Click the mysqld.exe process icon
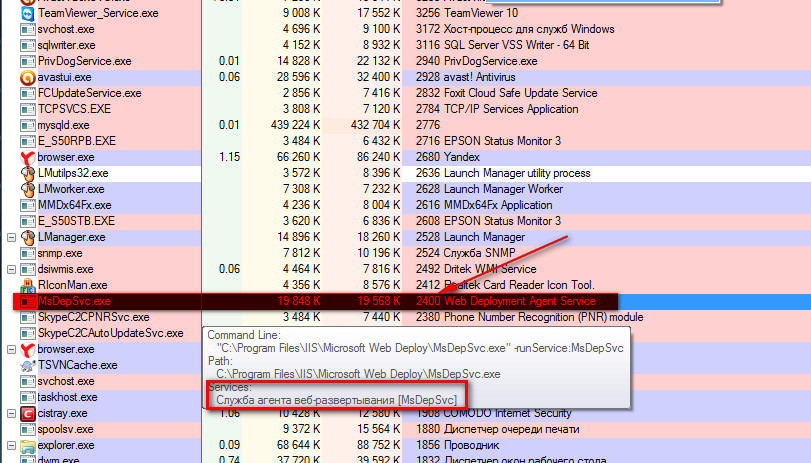Image resolution: width=811 pixels, height=463 pixels. tap(27, 126)
